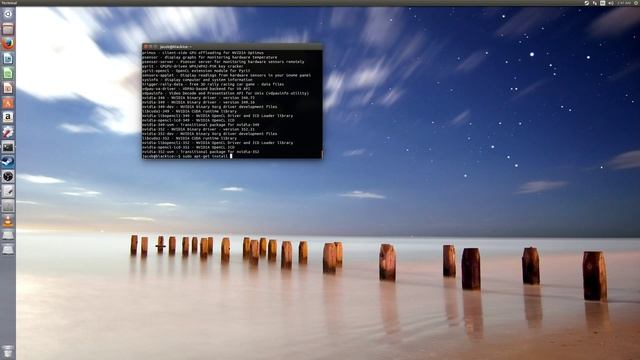Open the first mounted drive icon

8,235
